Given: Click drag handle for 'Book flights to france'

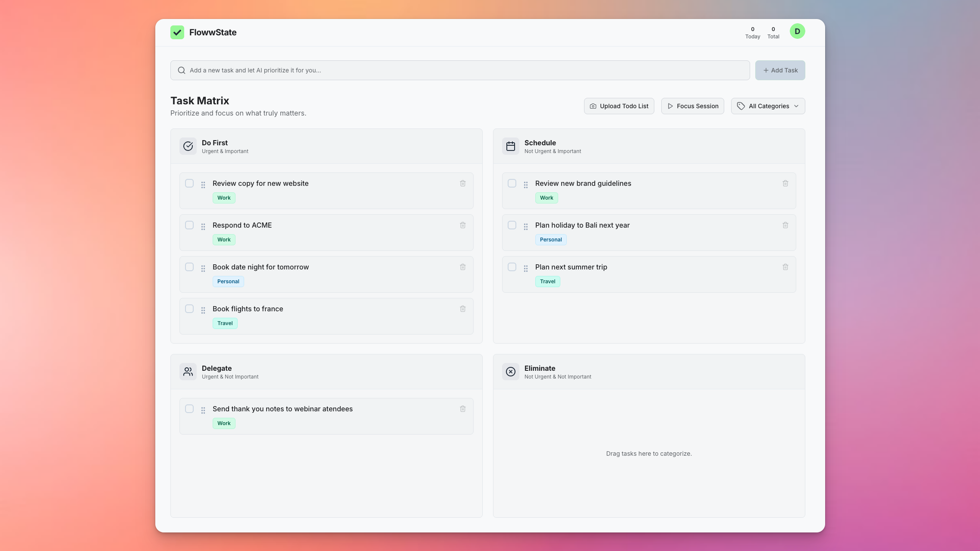Looking at the screenshot, I should pos(203,310).
